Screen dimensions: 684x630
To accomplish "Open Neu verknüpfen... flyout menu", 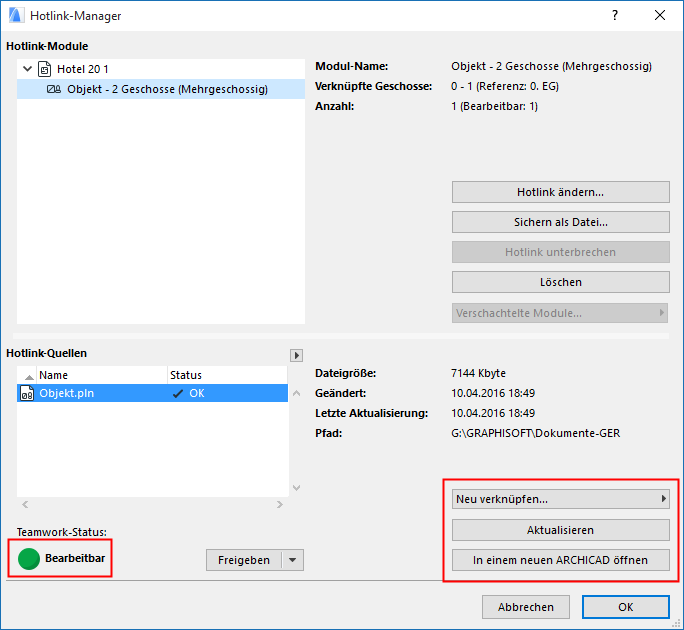I will (561, 499).
